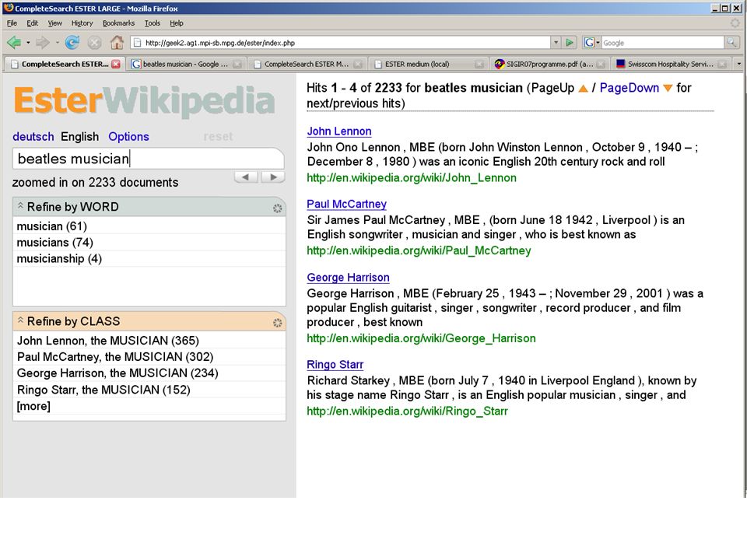Screen dimensions: 747x560
Task: Open the Ringo Starr result title
Action: (x=335, y=365)
